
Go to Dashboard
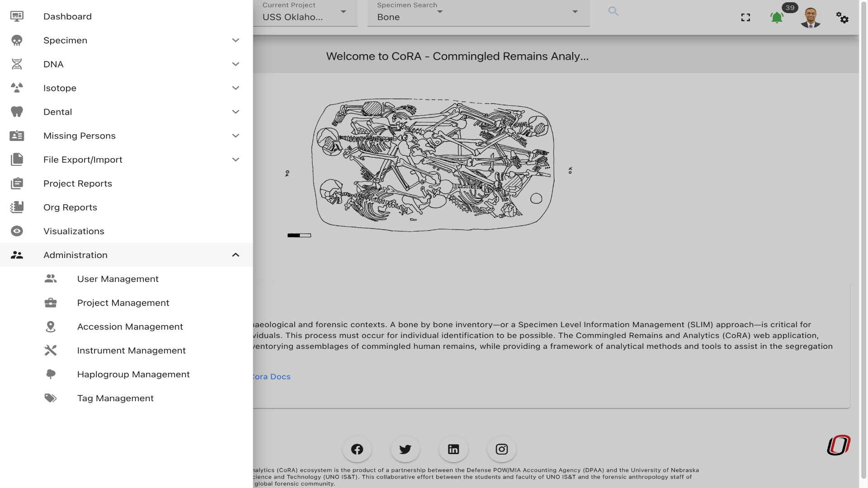(127, 17)
